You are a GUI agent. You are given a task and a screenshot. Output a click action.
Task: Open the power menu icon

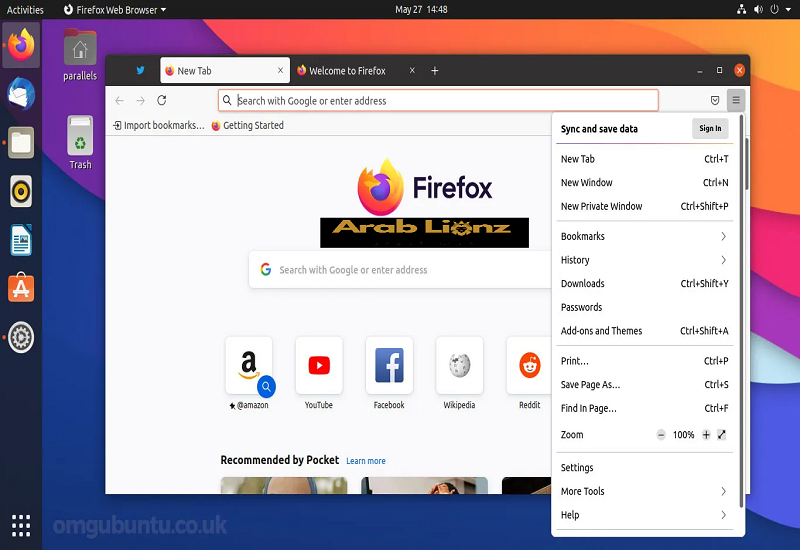point(774,9)
